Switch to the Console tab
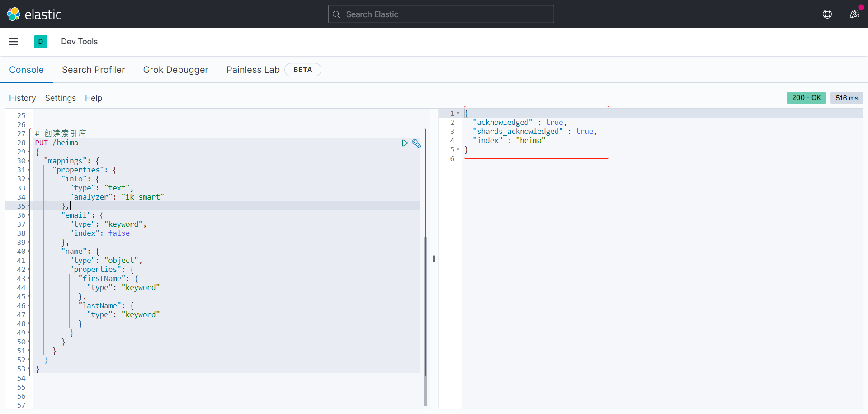Viewport: 868px width, 414px height. click(x=27, y=70)
